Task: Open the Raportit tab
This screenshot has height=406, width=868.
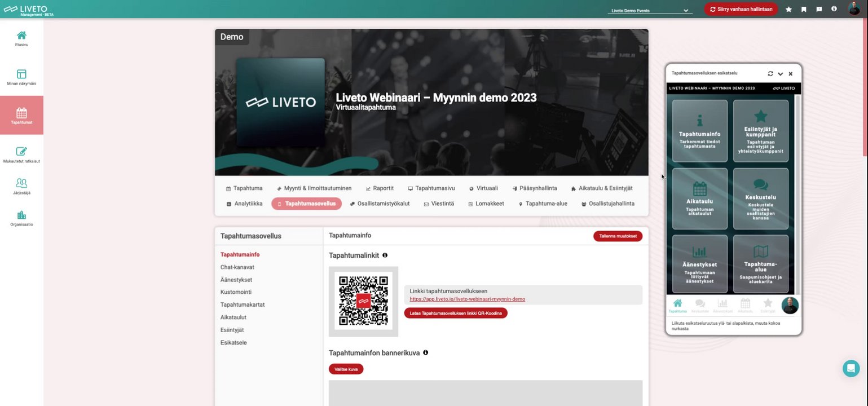Action: click(x=380, y=188)
